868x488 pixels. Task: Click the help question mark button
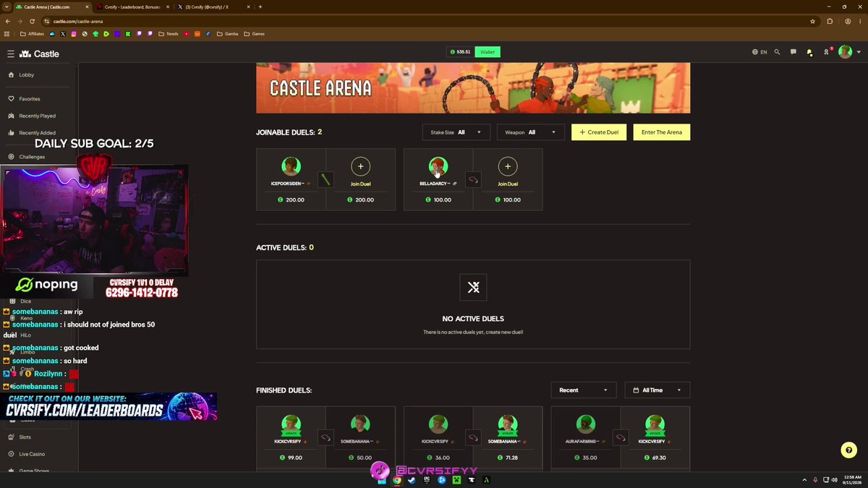click(849, 450)
